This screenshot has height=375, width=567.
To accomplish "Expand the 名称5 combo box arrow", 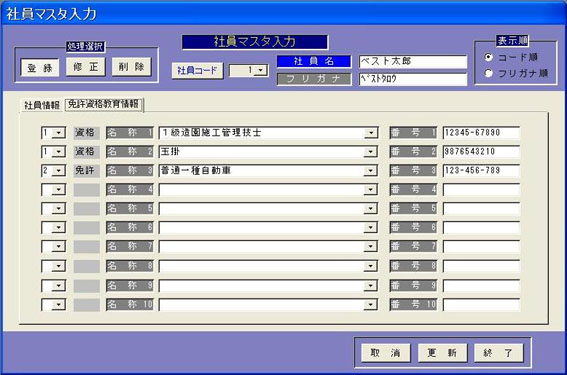I will click(x=371, y=209).
